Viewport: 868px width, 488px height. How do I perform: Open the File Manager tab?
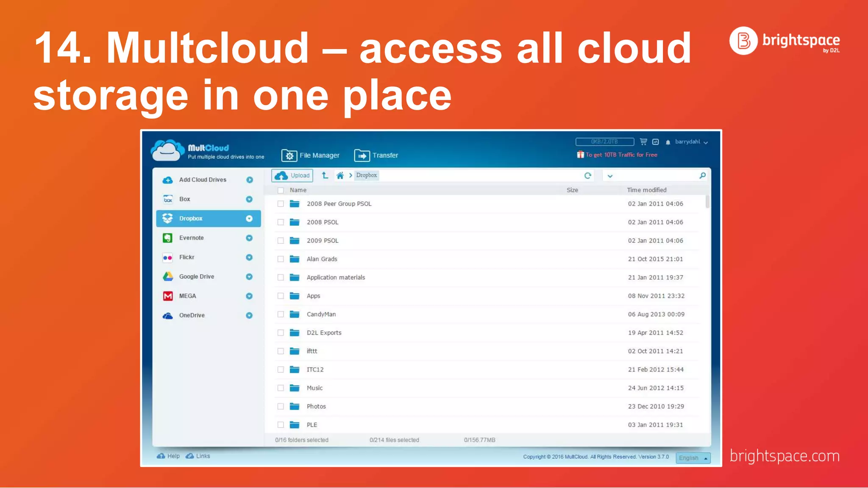[310, 155]
